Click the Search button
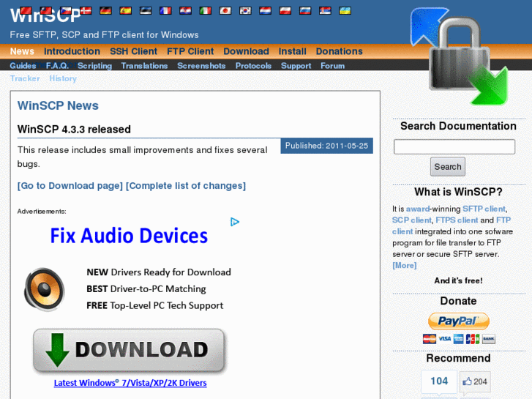 coord(448,167)
